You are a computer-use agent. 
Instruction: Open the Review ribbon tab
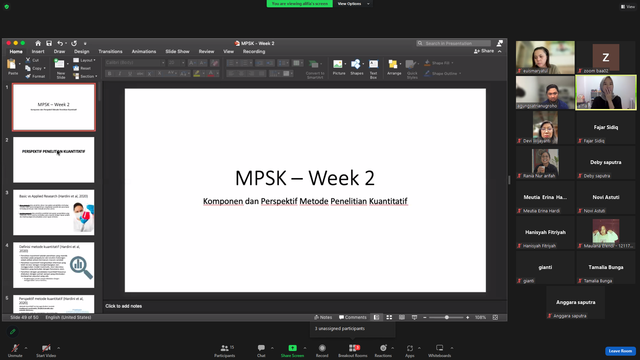click(206, 51)
